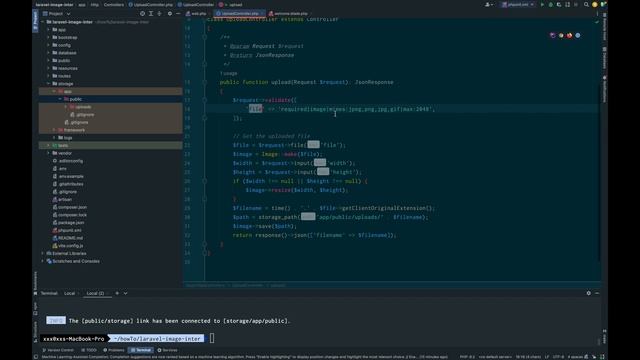
Task: Hide the terminal panel with minus icon
Action: [597, 293]
